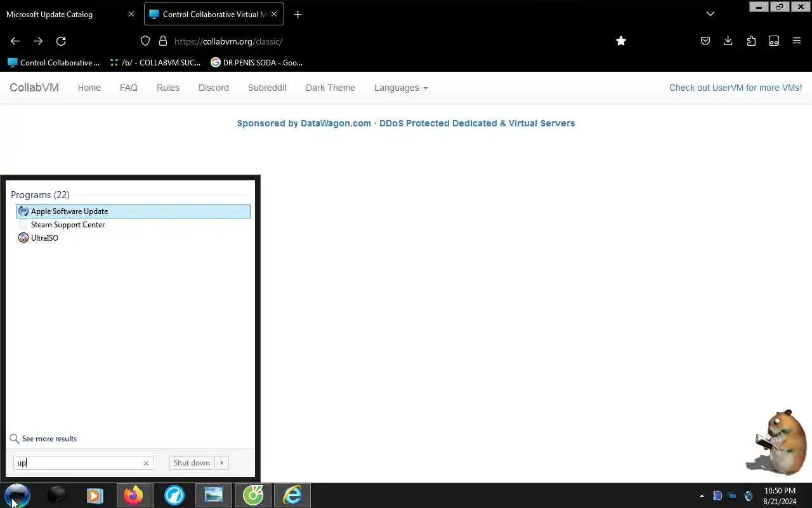This screenshot has width=812, height=508.
Task: Open a new browser tab with plus
Action: click(x=298, y=14)
